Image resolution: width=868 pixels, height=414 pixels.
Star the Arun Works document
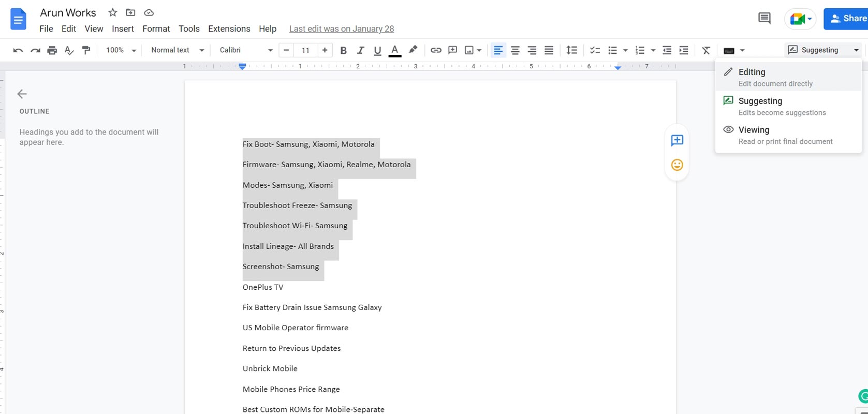[x=113, y=12]
